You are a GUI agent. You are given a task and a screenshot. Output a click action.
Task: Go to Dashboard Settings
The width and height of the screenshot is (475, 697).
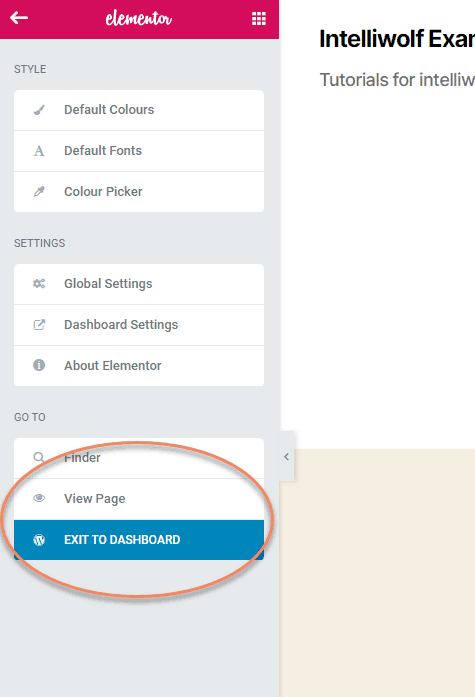tap(139, 324)
